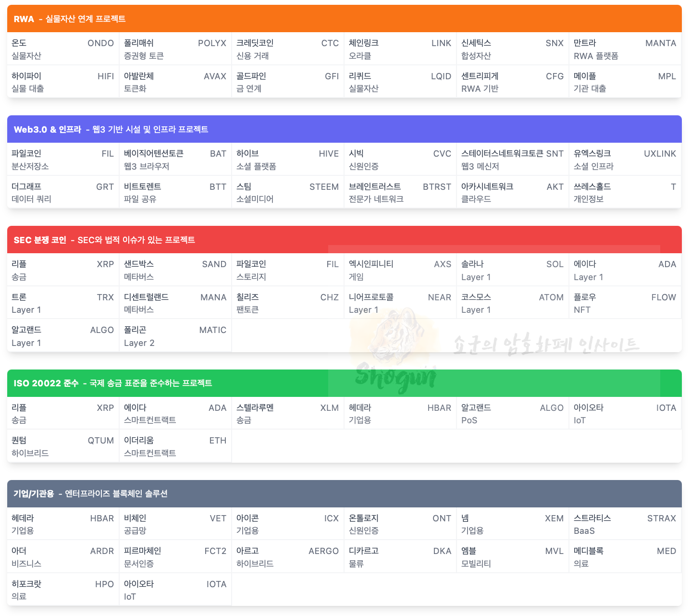Click the RWA 실물자산 연계 프로젝트 section header
Viewport: 691px width, 616px height.
pyautogui.click(x=345, y=19)
